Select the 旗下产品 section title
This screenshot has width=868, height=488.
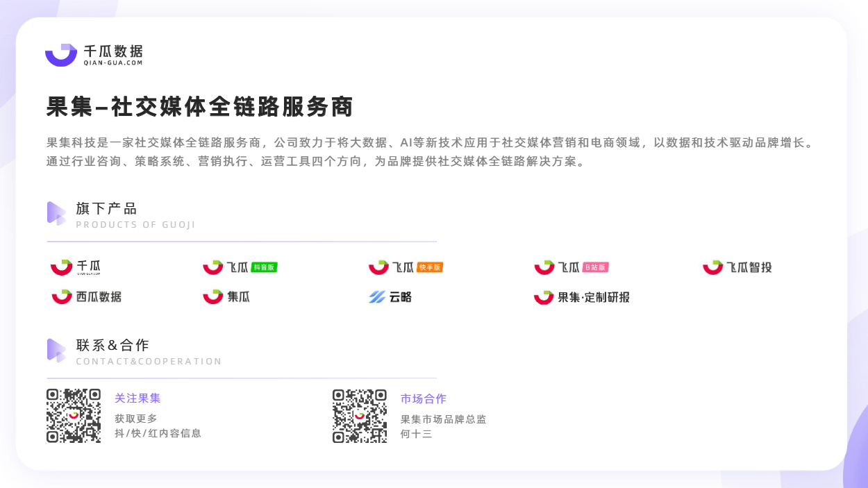(106, 208)
